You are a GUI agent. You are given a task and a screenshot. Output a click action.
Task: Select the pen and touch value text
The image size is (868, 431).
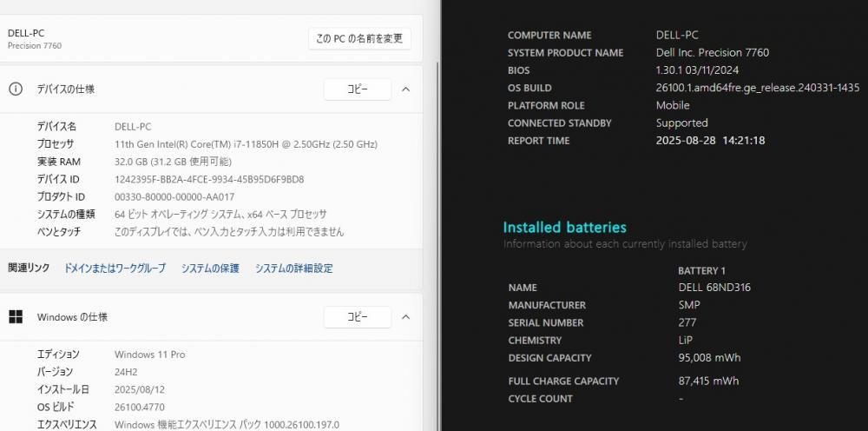click(229, 231)
